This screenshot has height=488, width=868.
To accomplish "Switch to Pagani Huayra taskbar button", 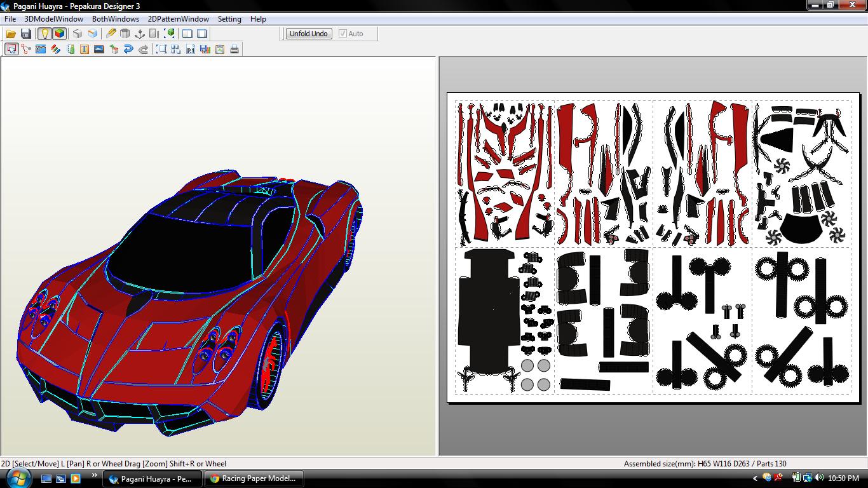I will pyautogui.click(x=153, y=478).
